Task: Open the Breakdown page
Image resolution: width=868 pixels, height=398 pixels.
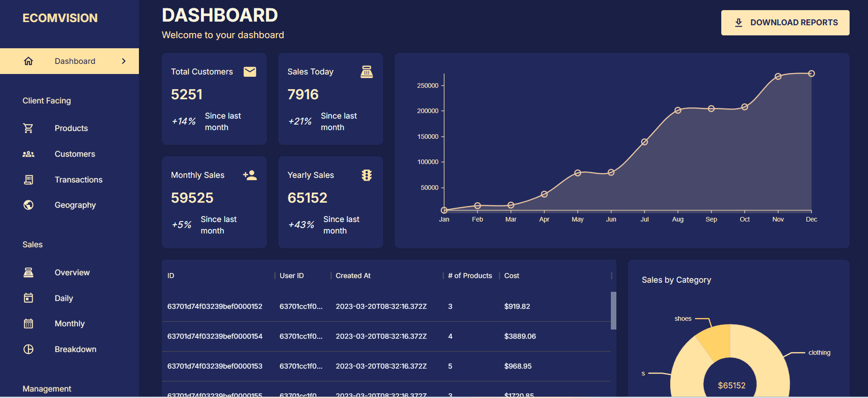Action: (69, 349)
